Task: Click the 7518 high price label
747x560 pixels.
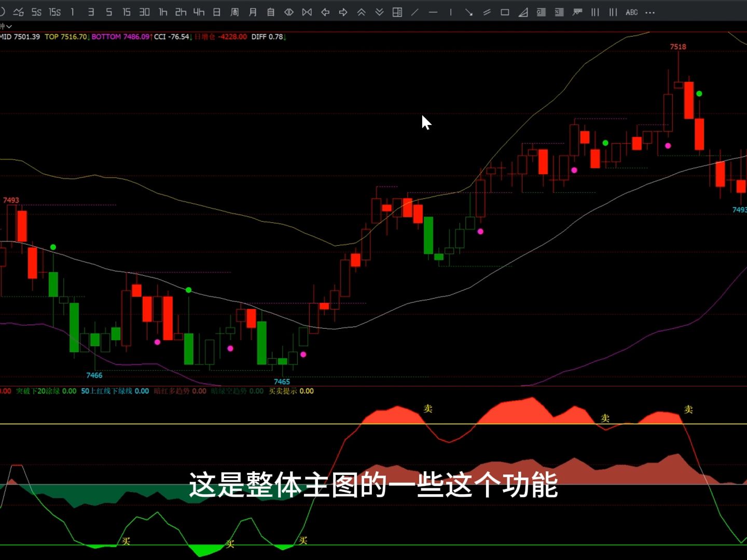Action: pyautogui.click(x=678, y=47)
